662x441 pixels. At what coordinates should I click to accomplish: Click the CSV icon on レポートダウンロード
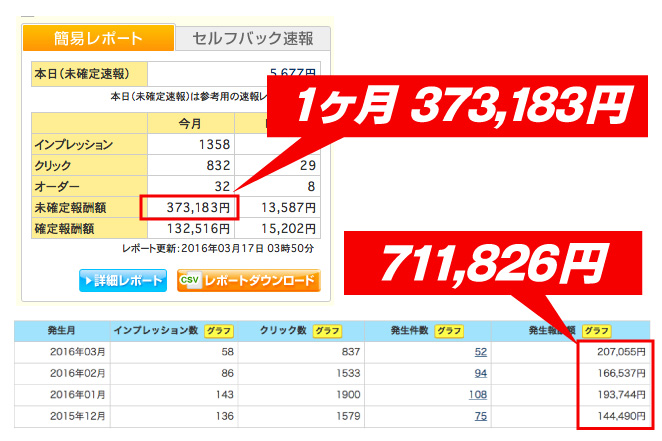tap(190, 280)
